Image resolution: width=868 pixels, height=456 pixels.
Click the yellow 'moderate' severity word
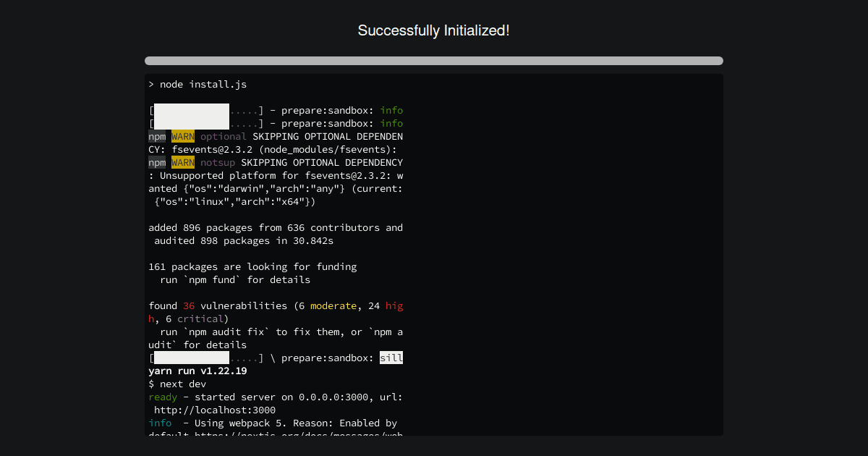tap(333, 306)
